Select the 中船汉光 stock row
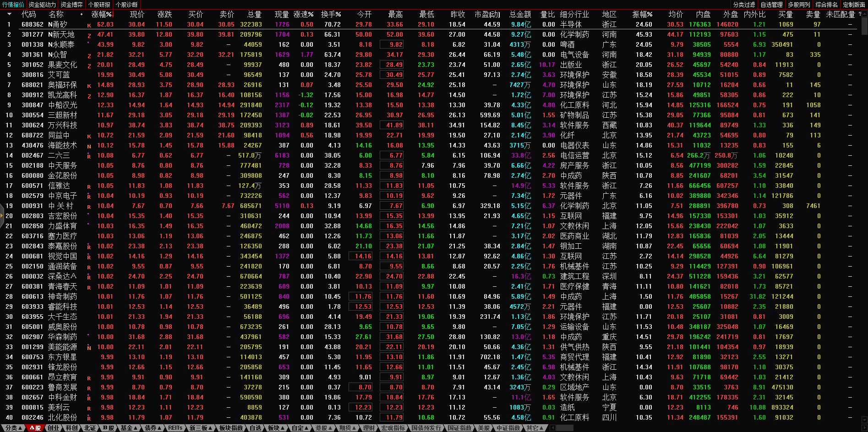This screenshot has width=868, height=432. (63, 105)
